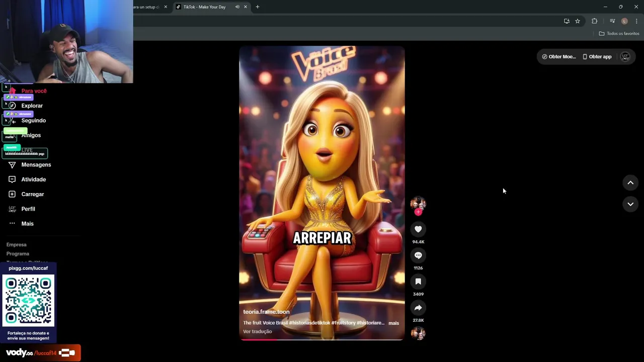Viewport: 644px width, 362px height.
Task: Open a new browser tab
Action: click(x=258, y=7)
